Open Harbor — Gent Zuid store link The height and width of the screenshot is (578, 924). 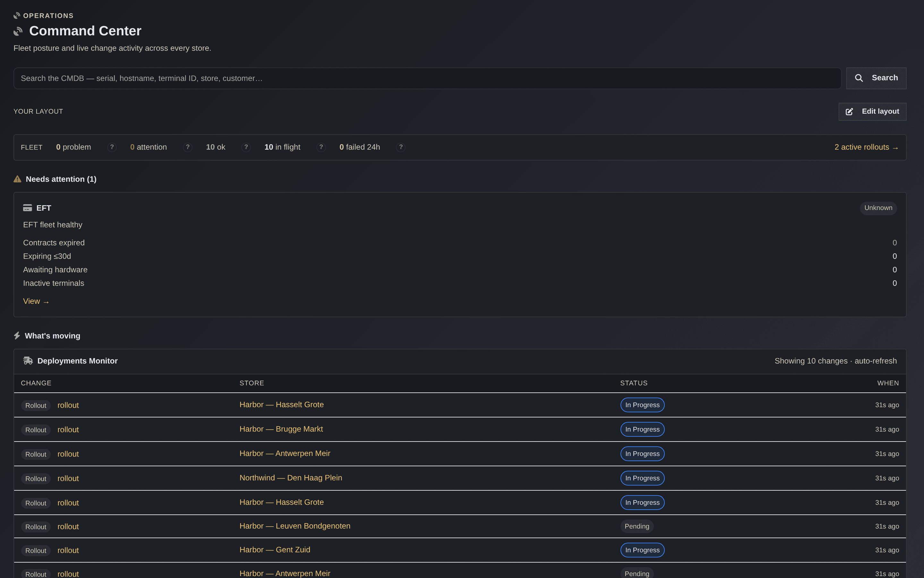275,550
